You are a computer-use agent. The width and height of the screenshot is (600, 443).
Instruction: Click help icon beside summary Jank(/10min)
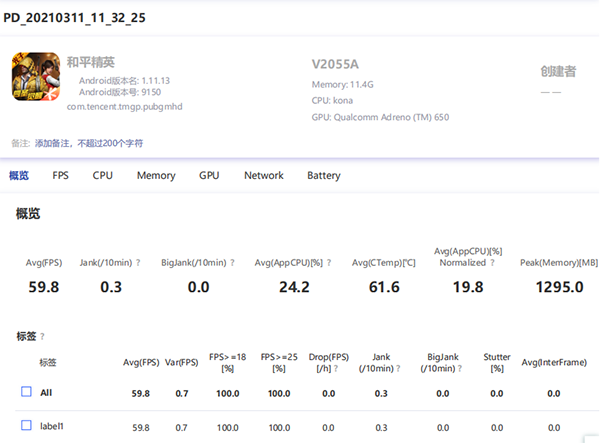point(137,263)
